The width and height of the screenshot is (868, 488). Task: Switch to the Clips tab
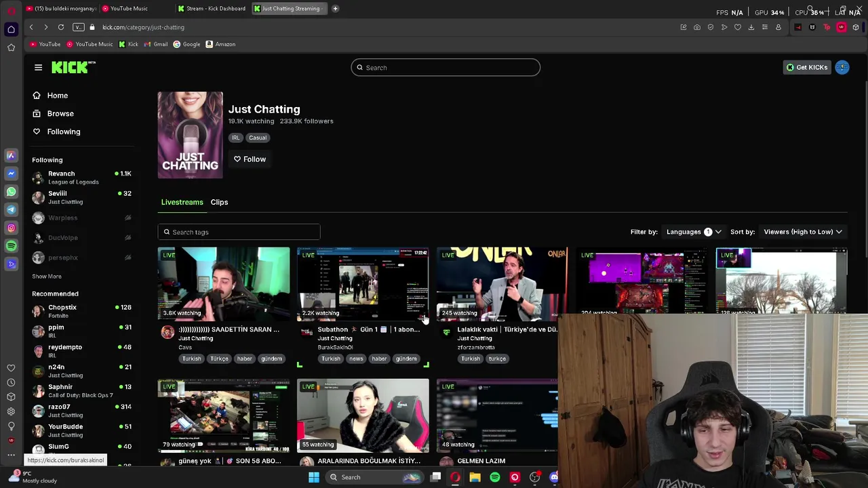click(219, 202)
